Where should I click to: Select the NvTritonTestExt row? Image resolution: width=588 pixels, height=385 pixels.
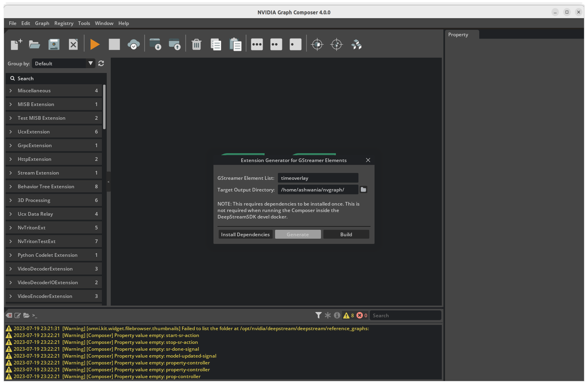click(54, 241)
